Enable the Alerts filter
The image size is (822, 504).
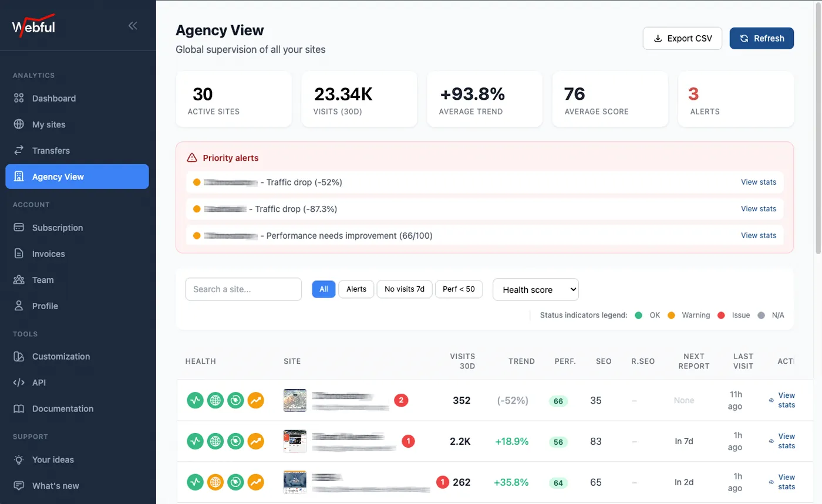tap(356, 289)
